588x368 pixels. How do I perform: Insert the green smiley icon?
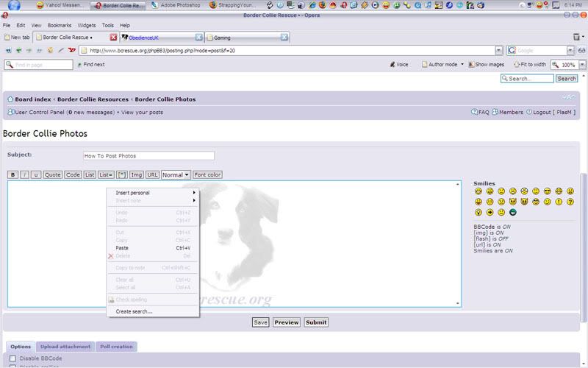coord(512,212)
